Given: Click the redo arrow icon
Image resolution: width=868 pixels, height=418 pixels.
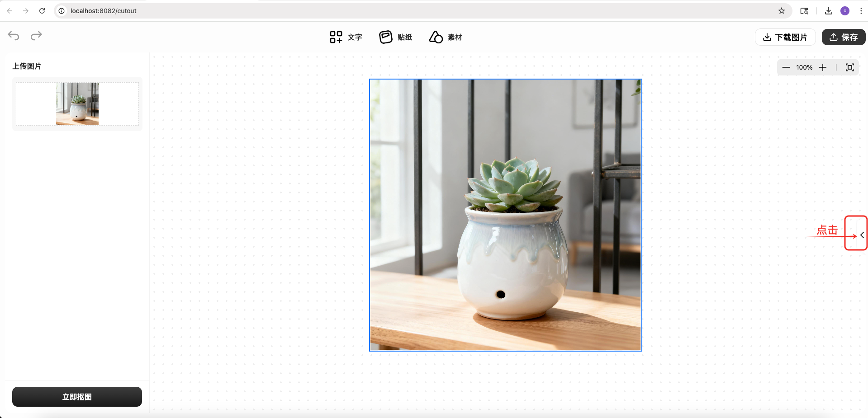Looking at the screenshot, I should (36, 36).
